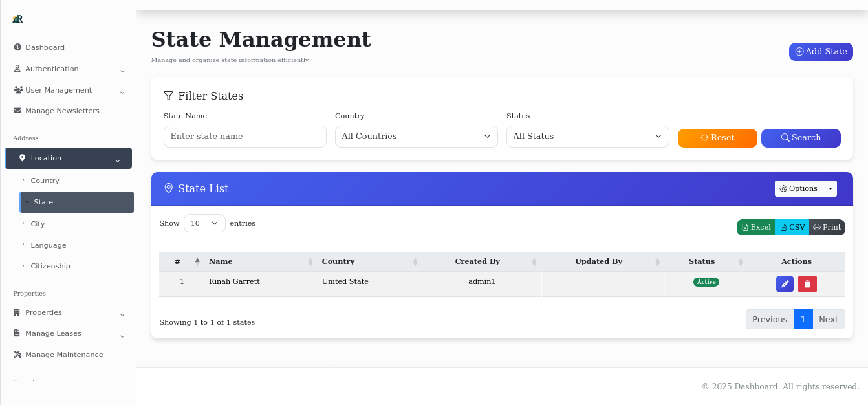The image size is (868, 405).
Task: Click the delete trash icon for Rinah Garrett
Action: [807, 284]
